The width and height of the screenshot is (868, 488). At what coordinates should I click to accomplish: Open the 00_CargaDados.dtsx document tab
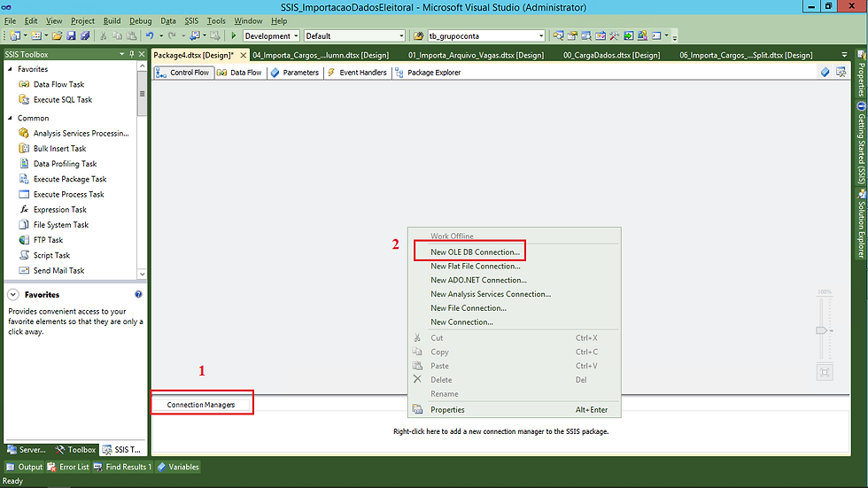pyautogui.click(x=612, y=55)
